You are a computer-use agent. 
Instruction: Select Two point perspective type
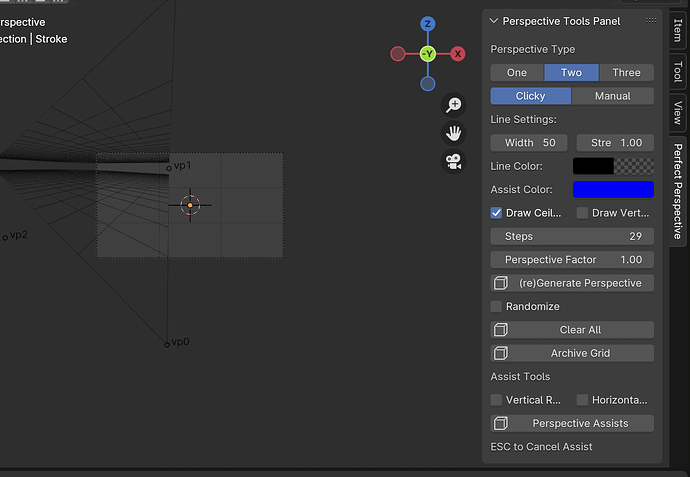(x=571, y=73)
